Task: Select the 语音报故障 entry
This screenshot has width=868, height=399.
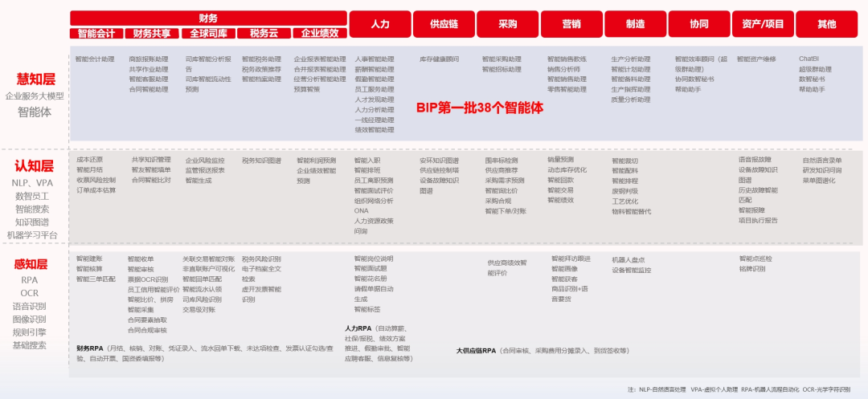Action: point(755,160)
